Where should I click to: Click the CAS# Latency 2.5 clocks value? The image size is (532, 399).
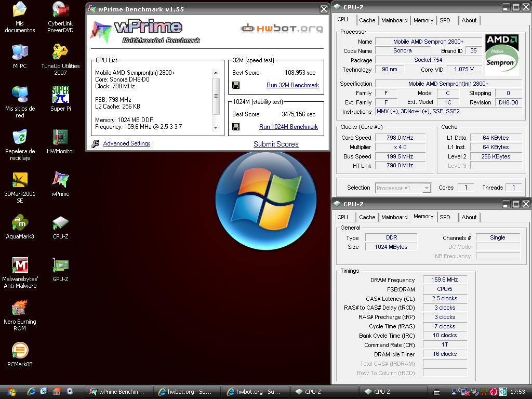(445, 298)
